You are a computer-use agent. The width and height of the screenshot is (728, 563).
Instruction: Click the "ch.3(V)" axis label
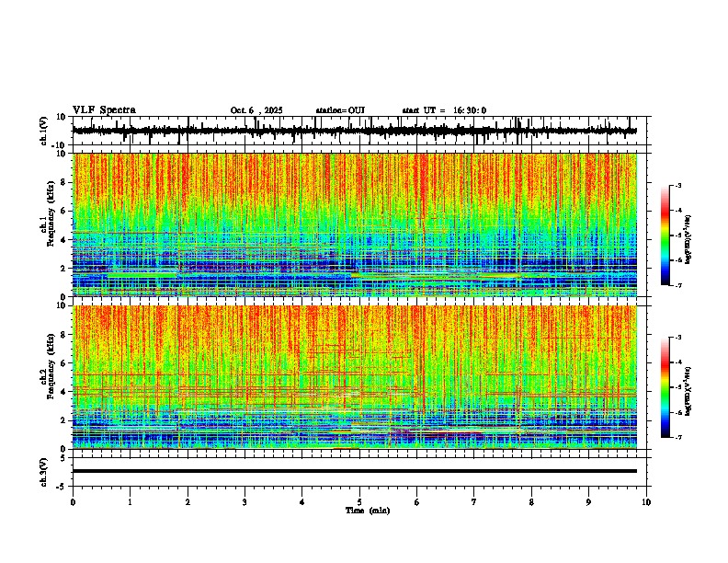pos(44,473)
